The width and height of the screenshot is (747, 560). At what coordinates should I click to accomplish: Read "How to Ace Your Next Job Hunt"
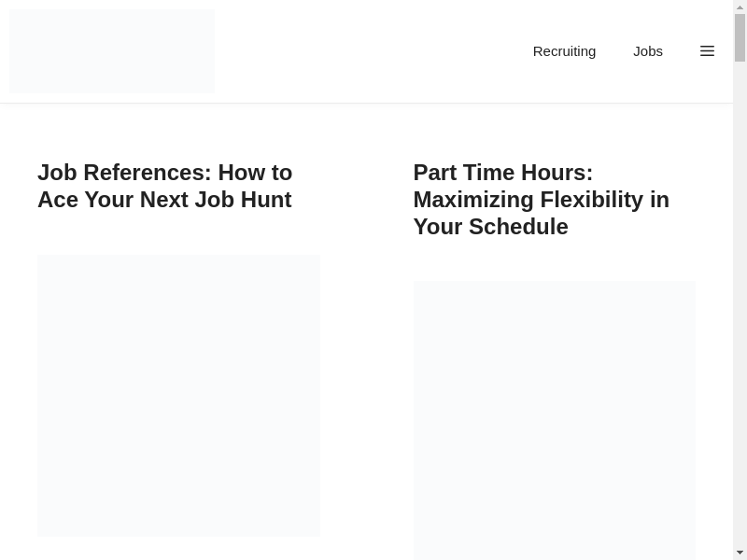coord(164,199)
